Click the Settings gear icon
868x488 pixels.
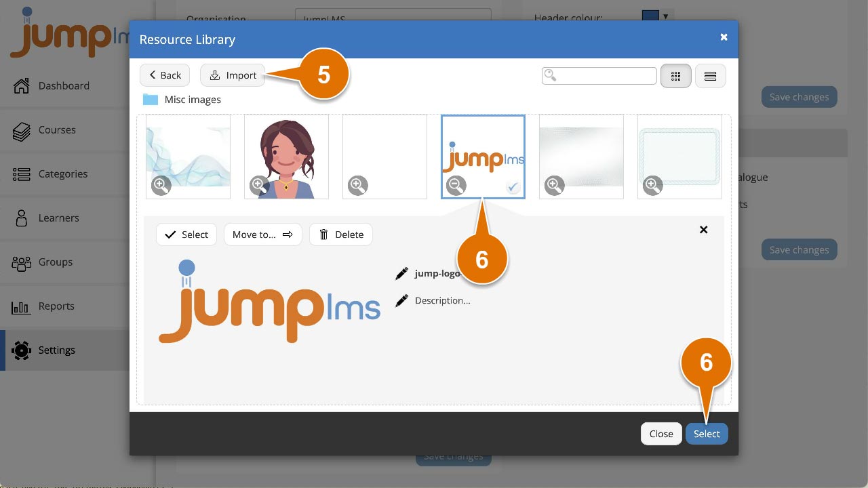[22, 350]
